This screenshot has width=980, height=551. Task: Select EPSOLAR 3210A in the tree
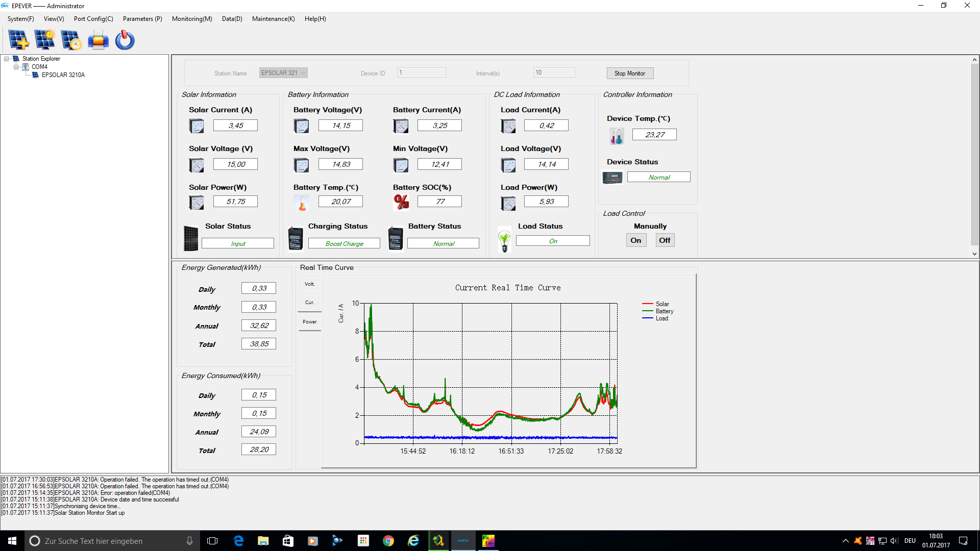63,75
